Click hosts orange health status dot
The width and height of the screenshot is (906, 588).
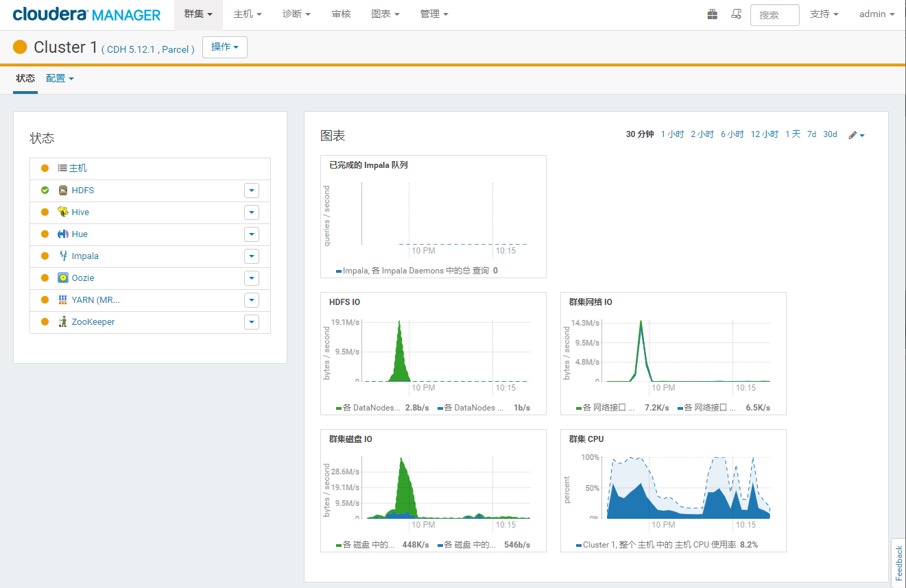tap(45, 168)
